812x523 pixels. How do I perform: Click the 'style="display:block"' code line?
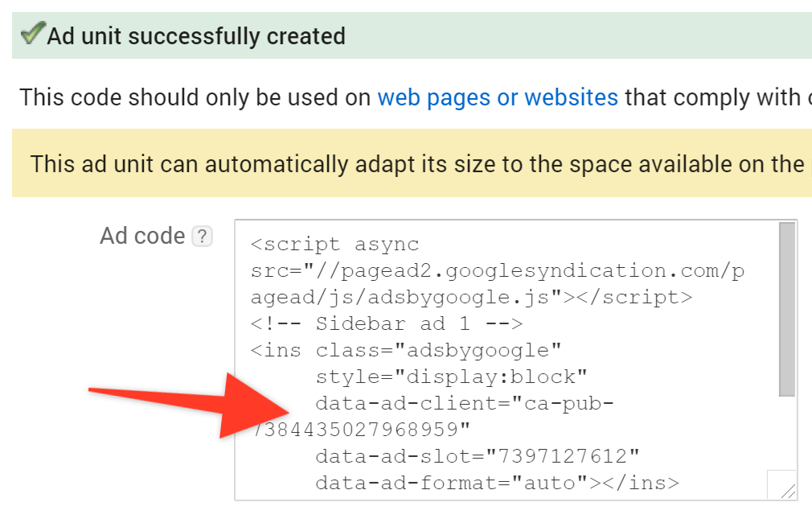451,377
